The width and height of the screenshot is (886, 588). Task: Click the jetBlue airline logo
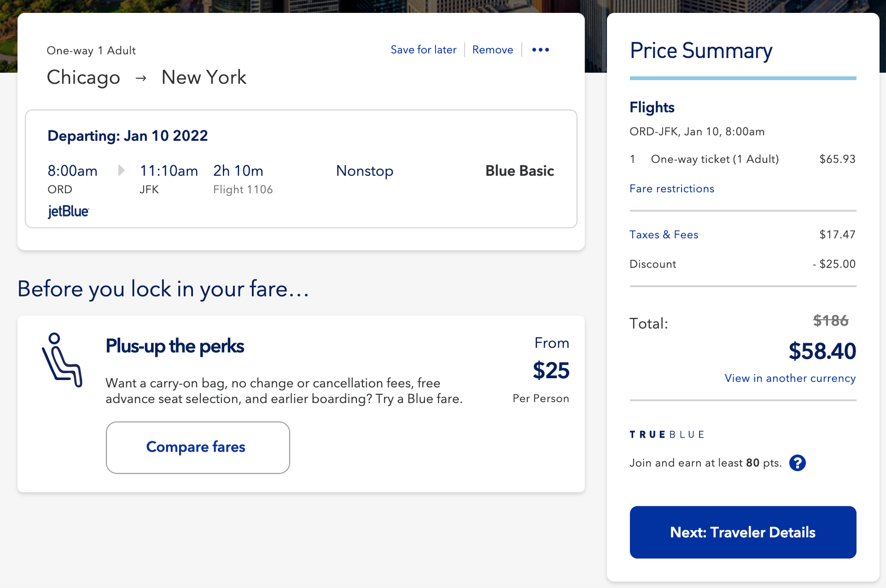[x=68, y=212]
